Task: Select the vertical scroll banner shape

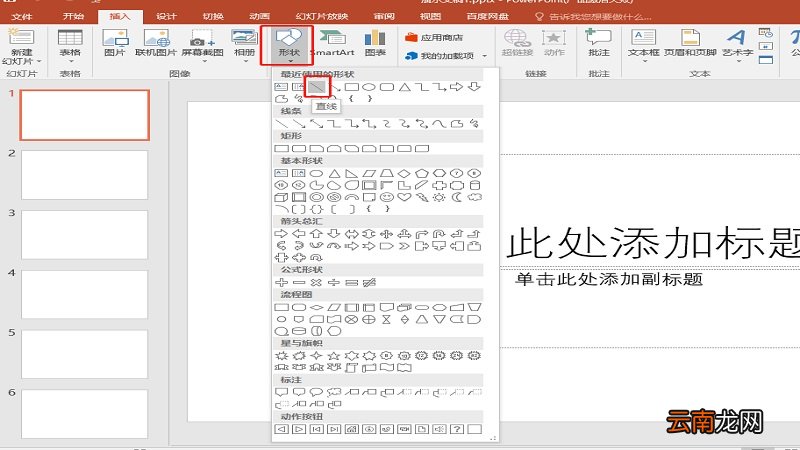Action: coord(352,367)
